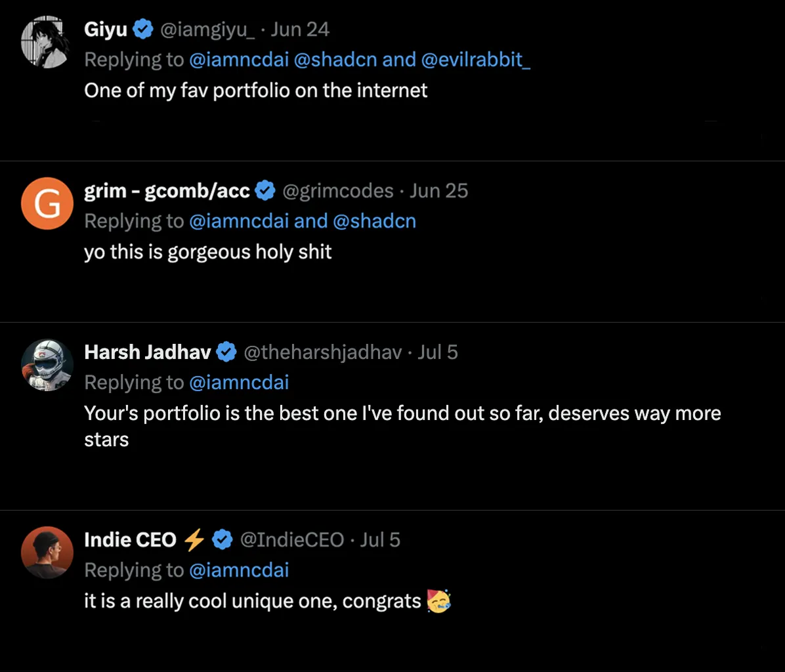Open Harsh Jadhav's helmet profile picture

point(47,365)
